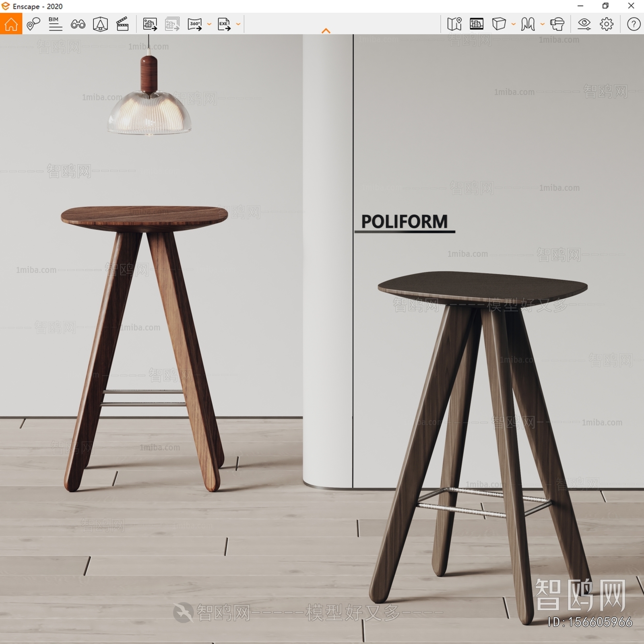The height and width of the screenshot is (644, 644).
Task: Close the Enscape window
Action: (x=631, y=6)
